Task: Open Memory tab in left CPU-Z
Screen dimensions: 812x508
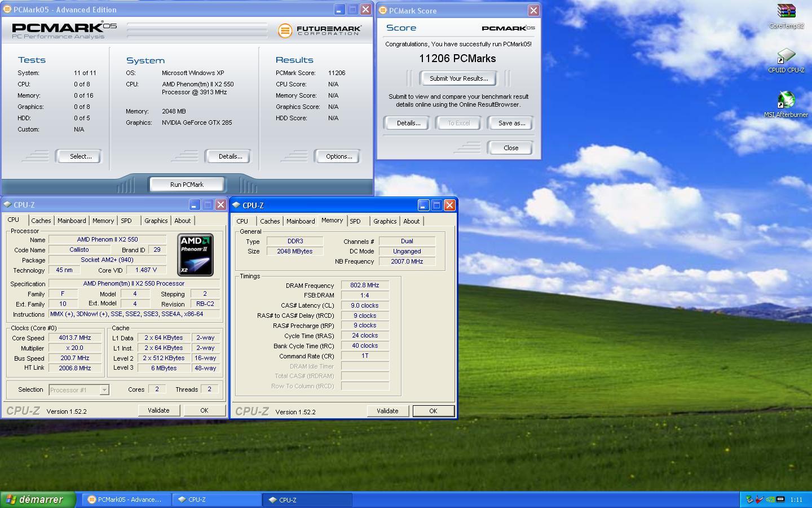Action: (103, 221)
